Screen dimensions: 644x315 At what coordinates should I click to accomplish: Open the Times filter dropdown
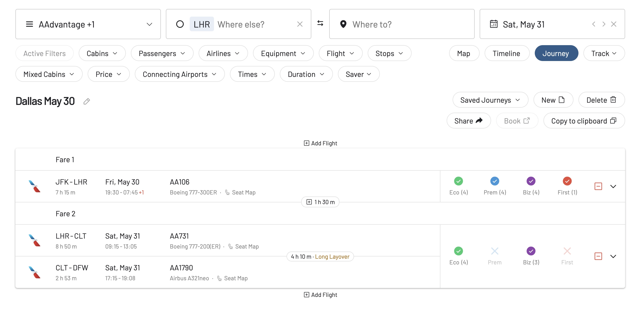click(x=252, y=74)
